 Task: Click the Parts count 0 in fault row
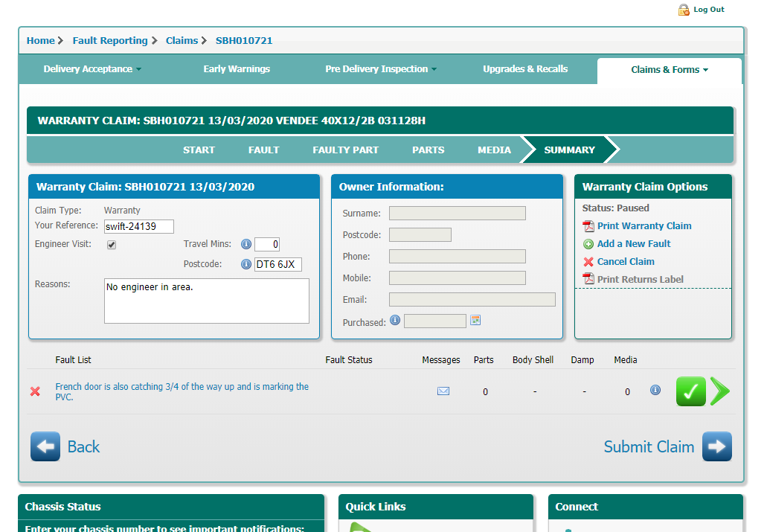coord(485,392)
